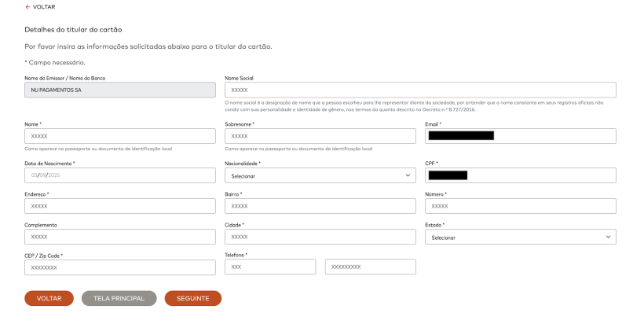Click the Bairro input field
This screenshot has height=313, width=644.
click(320, 206)
